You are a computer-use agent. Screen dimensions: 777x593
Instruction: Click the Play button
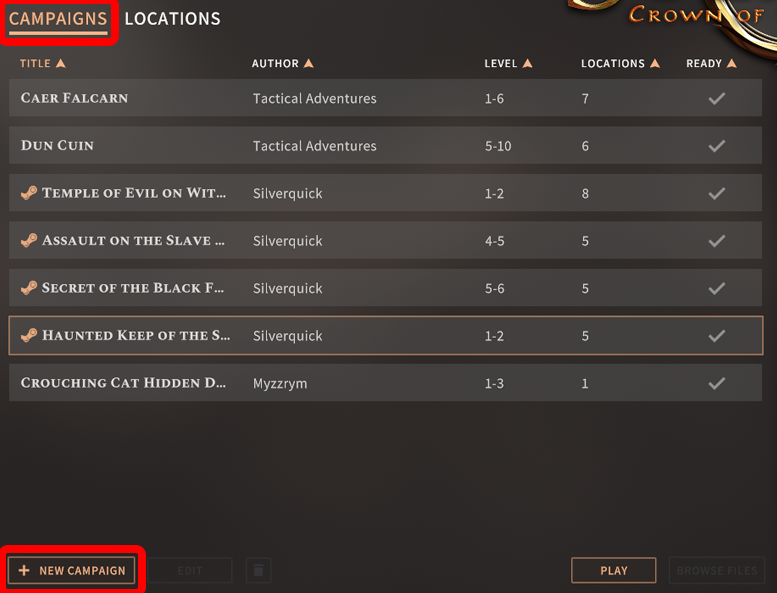coord(613,570)
